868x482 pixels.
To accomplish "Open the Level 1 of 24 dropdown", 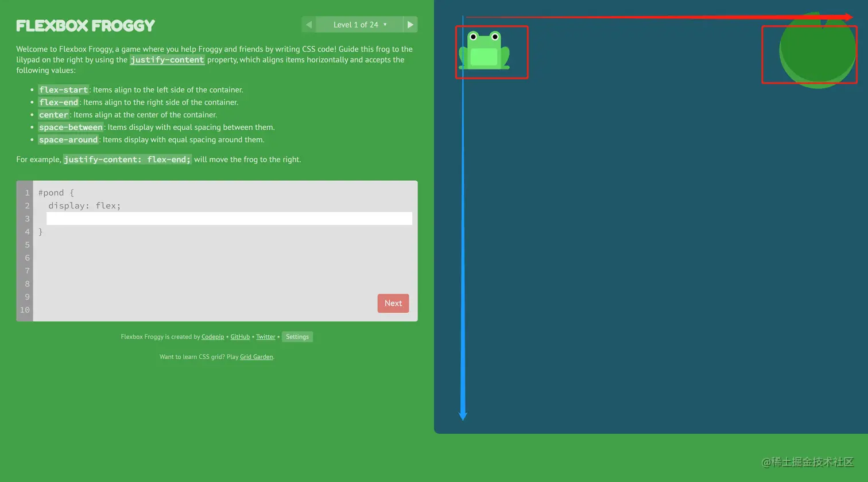I will 360,25.
